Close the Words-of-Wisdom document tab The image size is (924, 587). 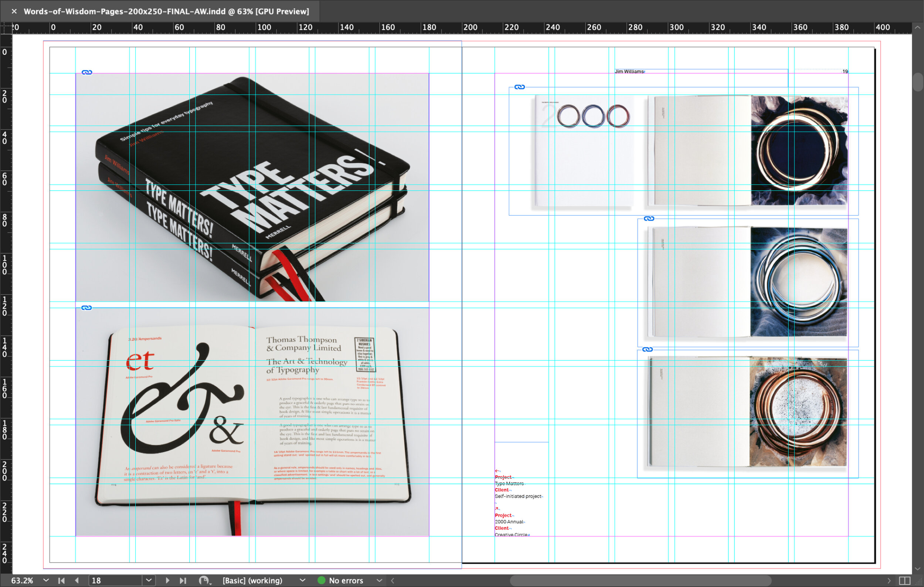pos(14,11)
